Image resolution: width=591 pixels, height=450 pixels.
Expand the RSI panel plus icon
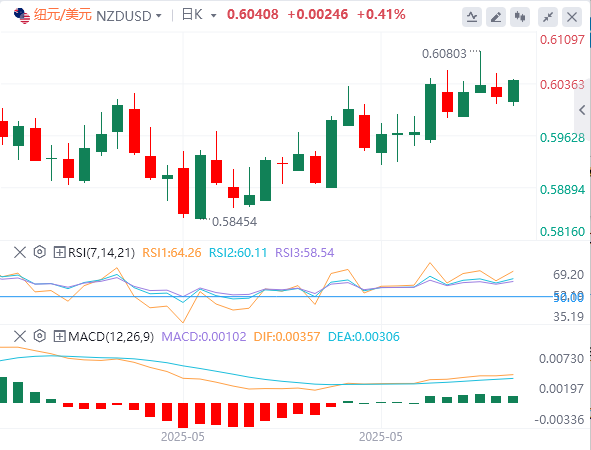point(59,252)
